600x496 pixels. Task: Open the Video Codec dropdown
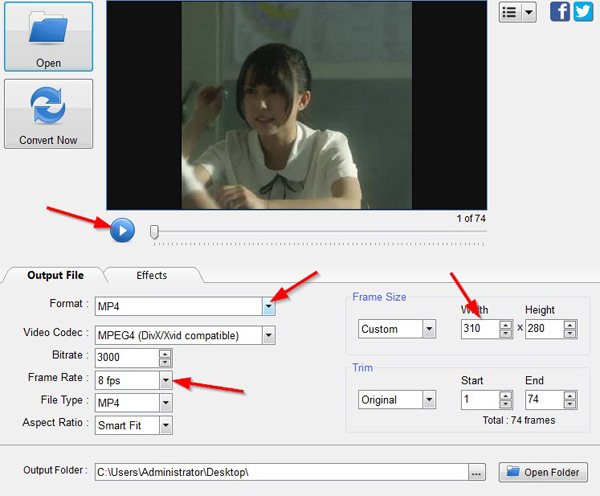[269, 335]
